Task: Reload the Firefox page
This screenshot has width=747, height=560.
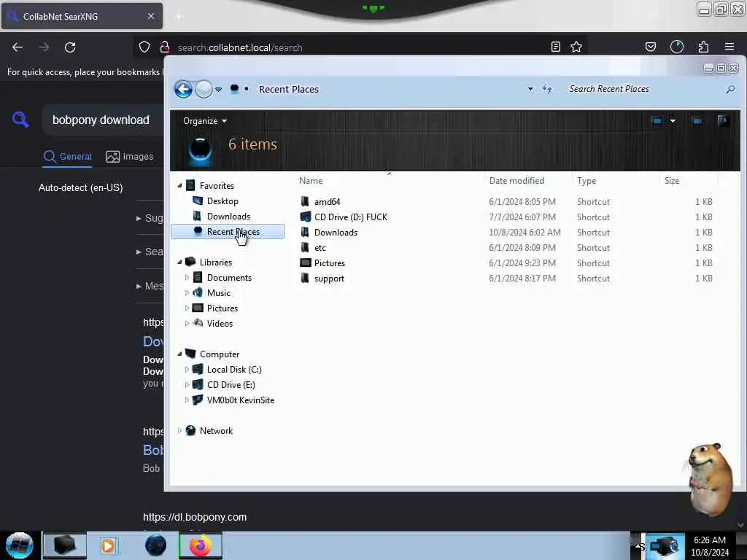Action: point(70,47)
